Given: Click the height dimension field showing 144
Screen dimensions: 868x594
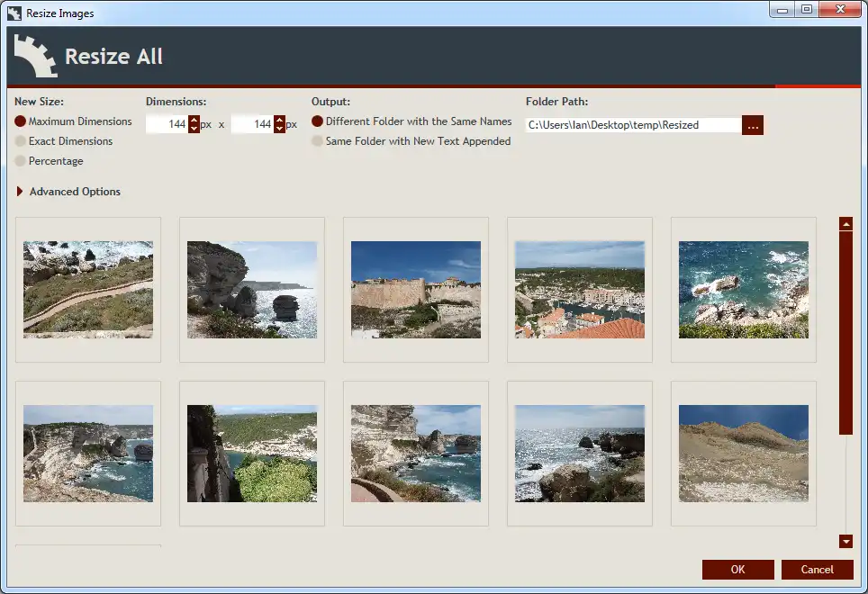Looking at the screenshot, I should pyautogui.click(x=252, y=124).
